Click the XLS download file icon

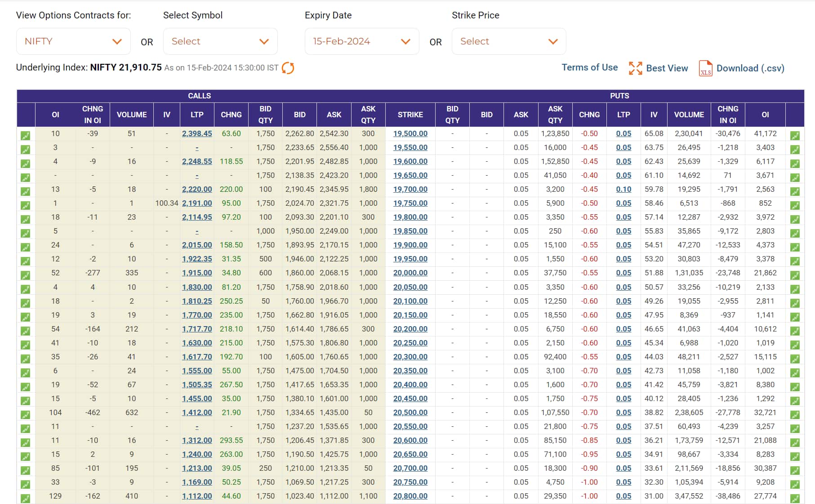(705, 68)
